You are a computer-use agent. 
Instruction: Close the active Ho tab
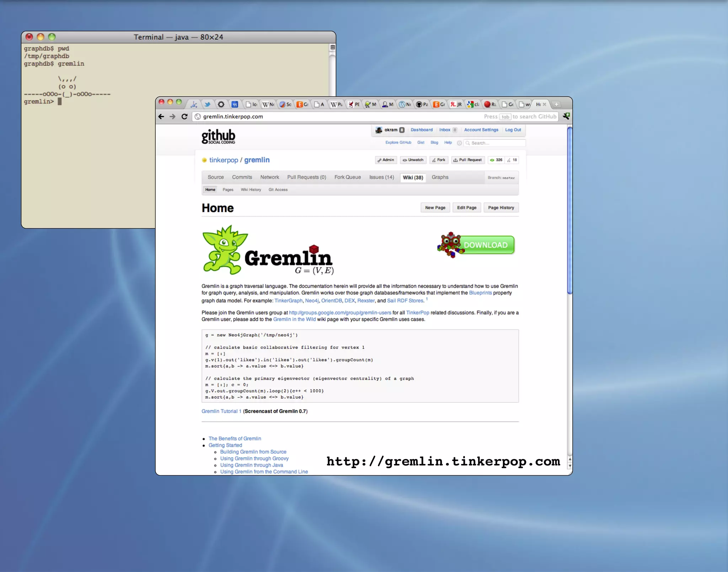click(x=544, y=104)
